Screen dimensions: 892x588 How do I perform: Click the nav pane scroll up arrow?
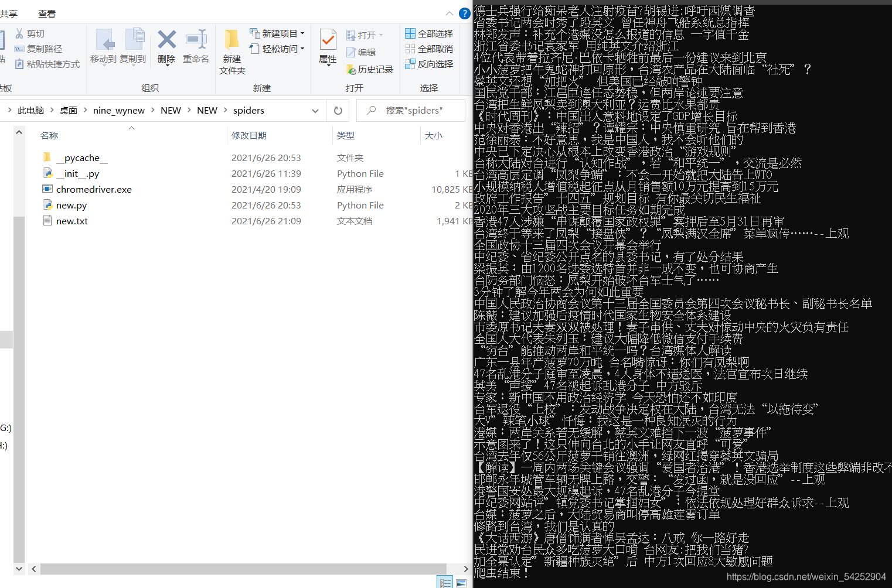(x=19, y=132)
